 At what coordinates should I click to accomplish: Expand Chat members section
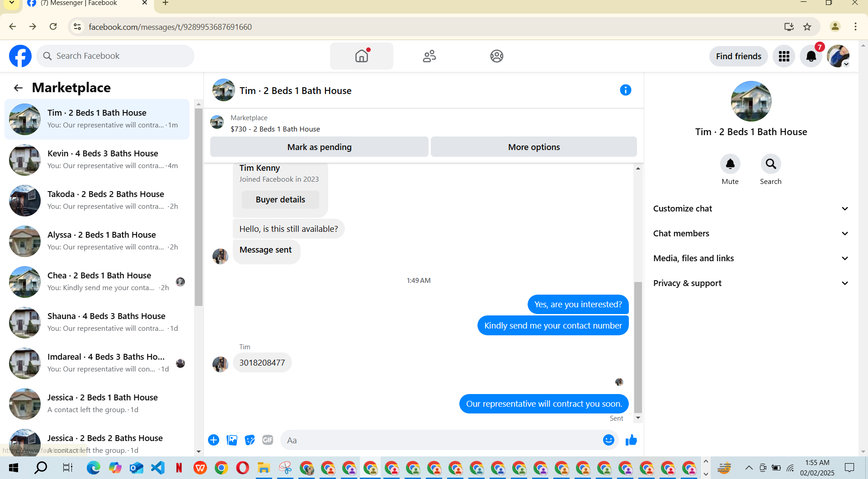click(750, 233)
